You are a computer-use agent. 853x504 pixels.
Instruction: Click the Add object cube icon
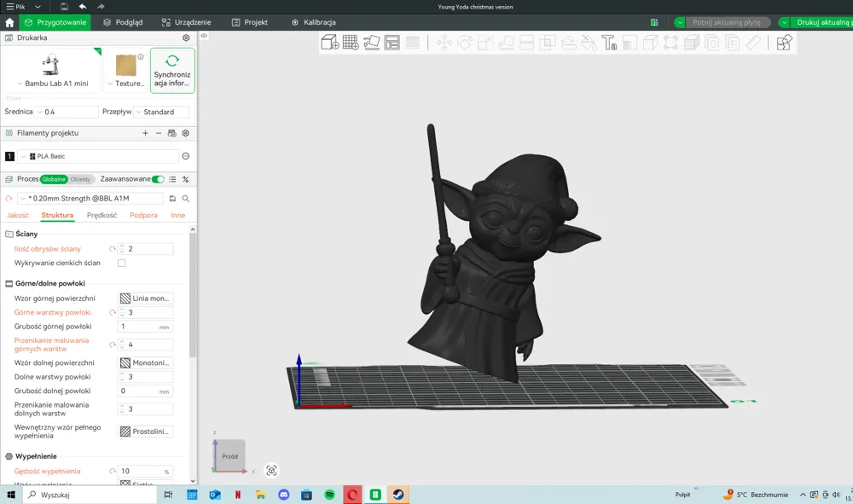(329, 43)
